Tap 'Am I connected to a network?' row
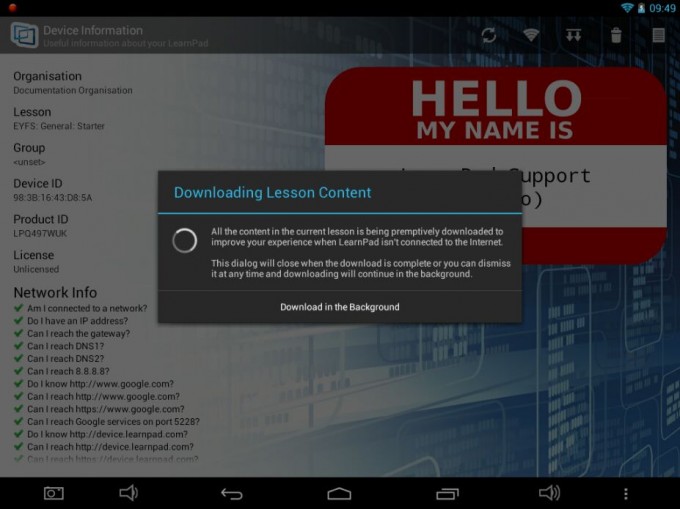The height and width of the screenshot is (509, 680). [81, 308]
